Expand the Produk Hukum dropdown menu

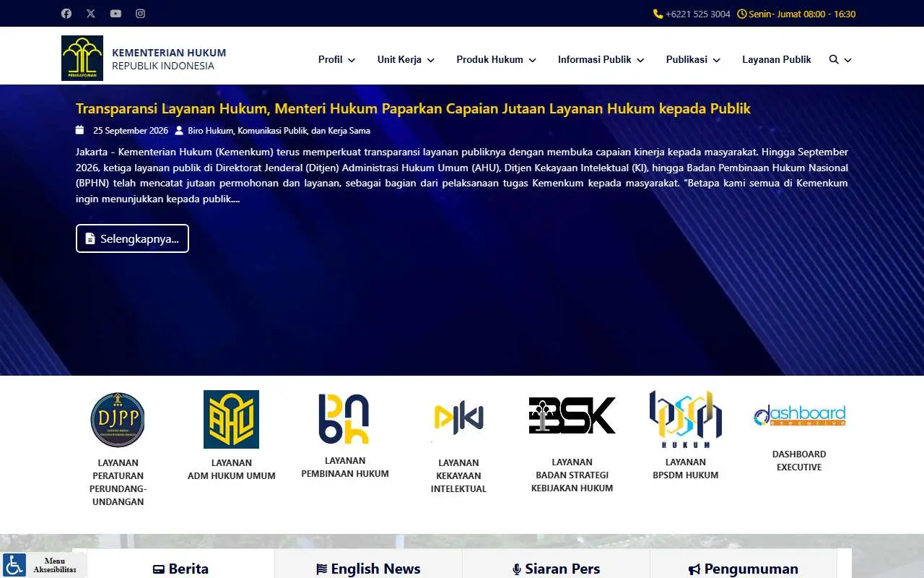click(x=497, y=60)
